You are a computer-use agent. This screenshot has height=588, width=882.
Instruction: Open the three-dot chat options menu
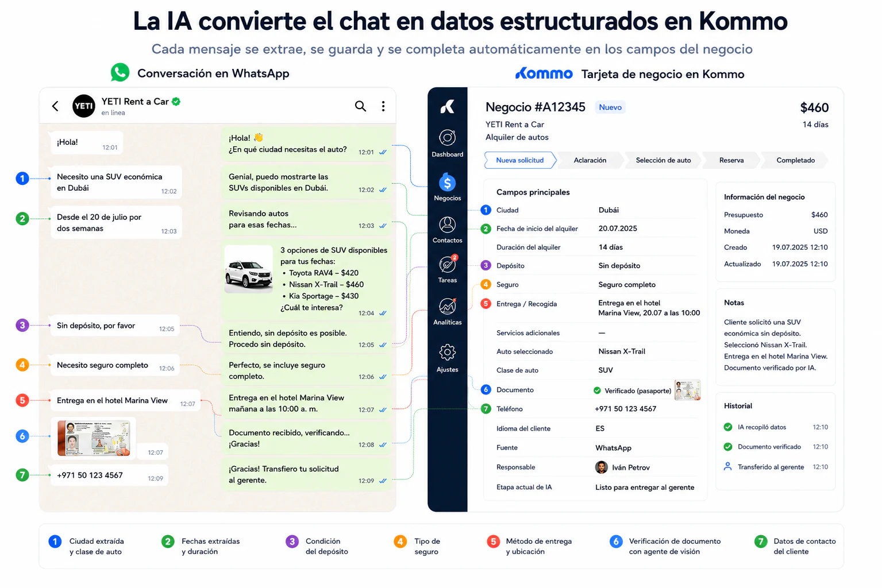[383, 106]
